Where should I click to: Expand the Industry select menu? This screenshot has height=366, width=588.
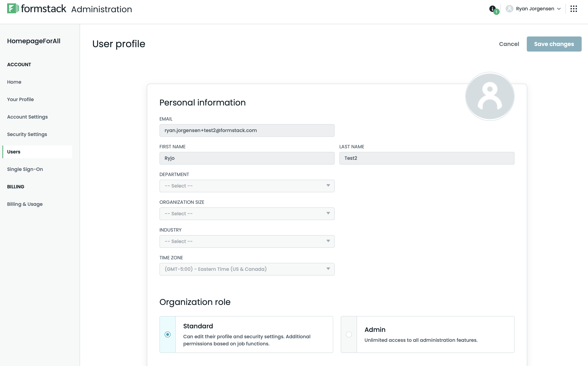click(247, 241)
